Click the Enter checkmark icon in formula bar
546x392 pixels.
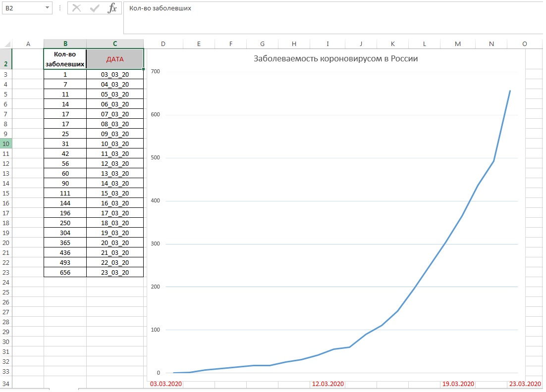[94, 8]
